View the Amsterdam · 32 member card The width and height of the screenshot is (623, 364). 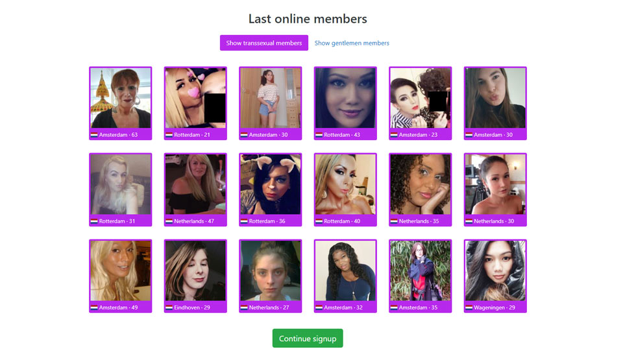tap(345, 276)
